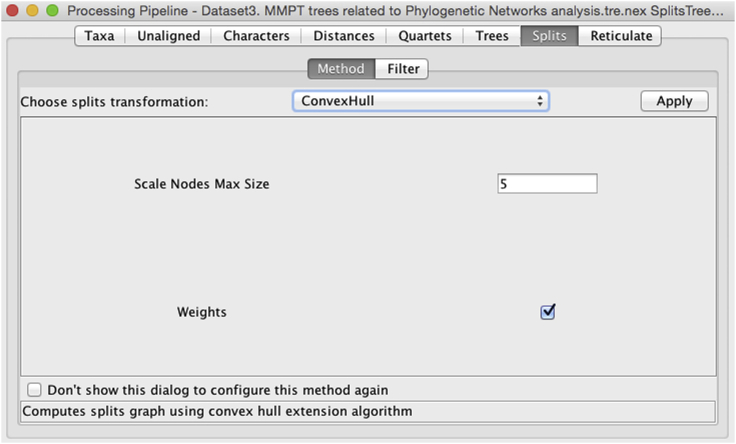This screenshot has width=736, height=444.
Task: Go to the Distances tab
Action: [x=344, y=36]
